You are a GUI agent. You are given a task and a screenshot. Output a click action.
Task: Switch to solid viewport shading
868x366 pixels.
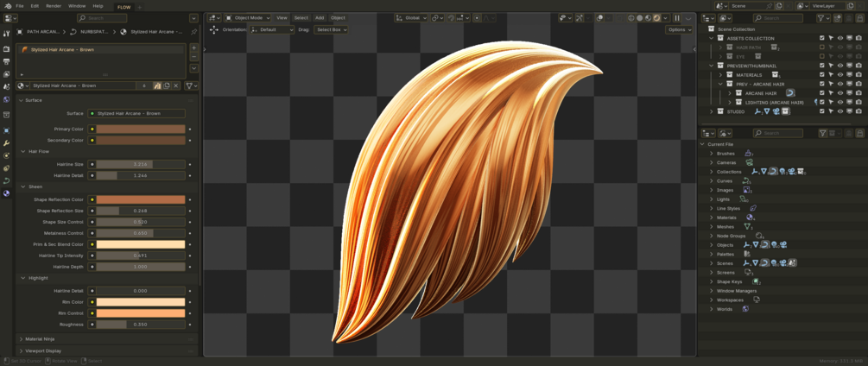click(x=639, y=17)
